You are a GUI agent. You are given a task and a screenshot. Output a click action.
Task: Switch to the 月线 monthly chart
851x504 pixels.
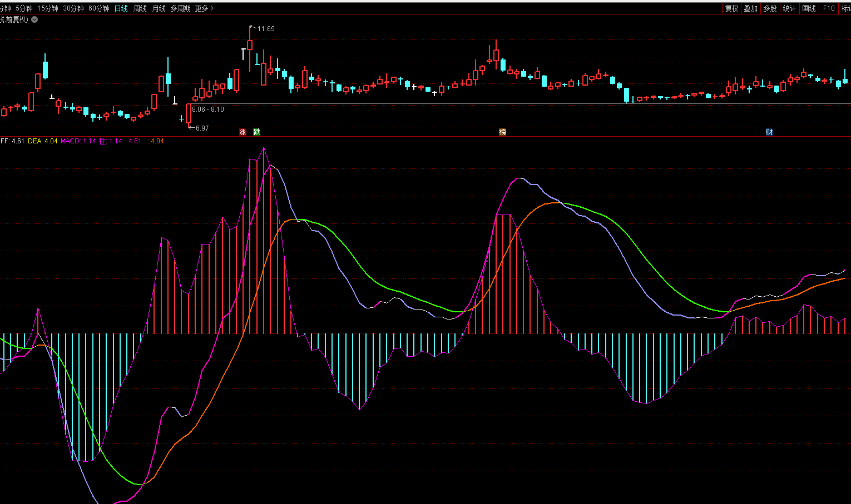coord(159,8)
